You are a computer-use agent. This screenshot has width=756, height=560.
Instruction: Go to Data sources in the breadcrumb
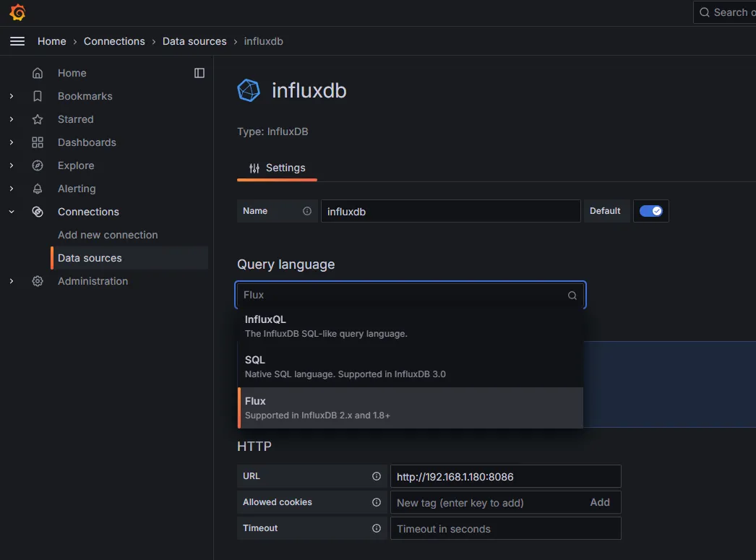click(x=194, y=41)
